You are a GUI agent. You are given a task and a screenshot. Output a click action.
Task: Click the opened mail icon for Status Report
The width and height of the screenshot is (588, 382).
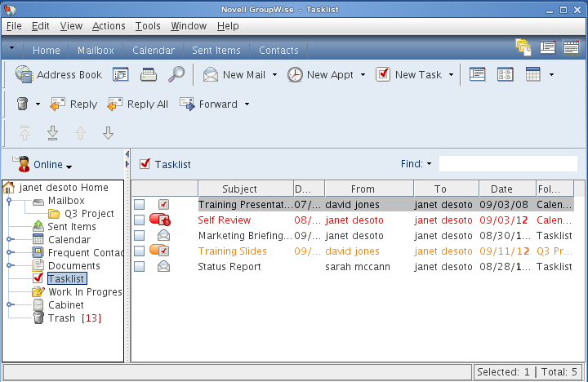(163, 267)
